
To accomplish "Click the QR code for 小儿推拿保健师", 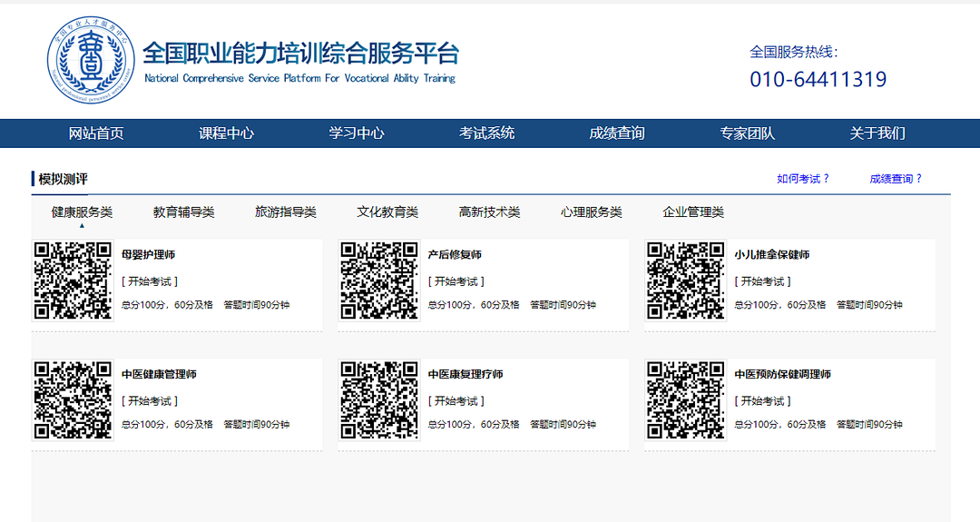I will (686, 281).
